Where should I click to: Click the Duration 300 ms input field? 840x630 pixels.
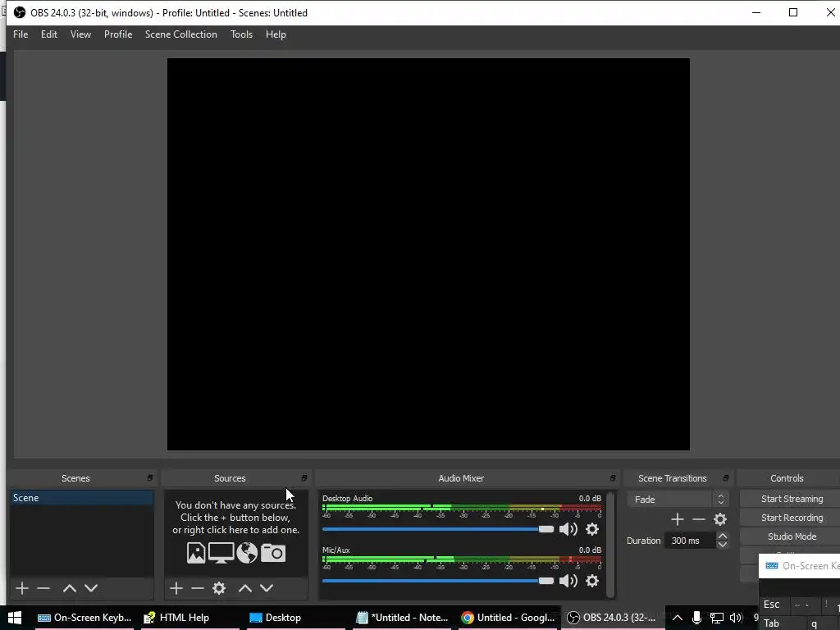coord(690,541)
